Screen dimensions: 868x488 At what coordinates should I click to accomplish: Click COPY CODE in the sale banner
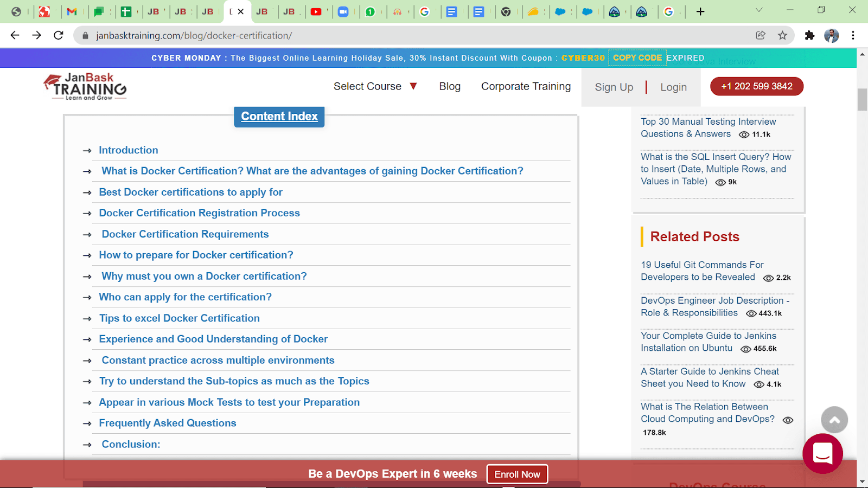[637, 58]
